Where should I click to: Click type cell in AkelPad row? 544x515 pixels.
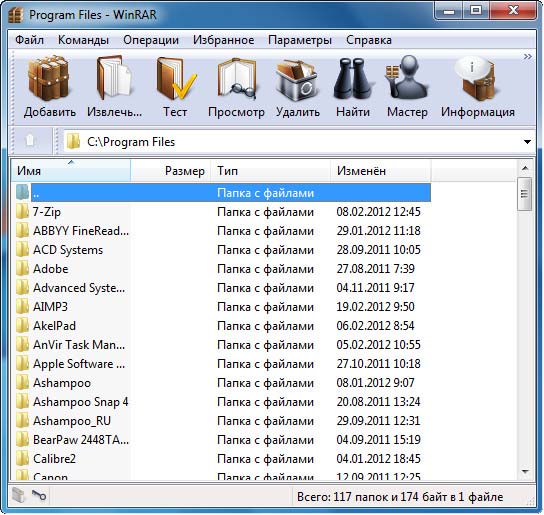point(265,326)
